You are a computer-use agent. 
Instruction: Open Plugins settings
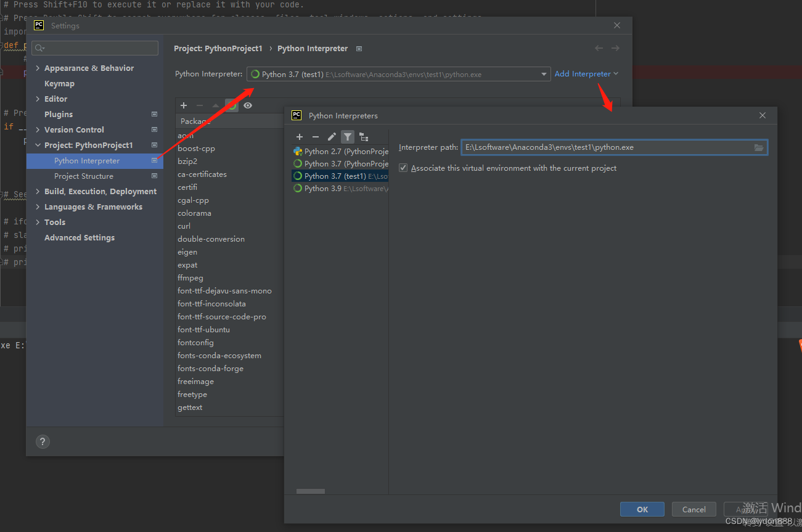[59, 114]
